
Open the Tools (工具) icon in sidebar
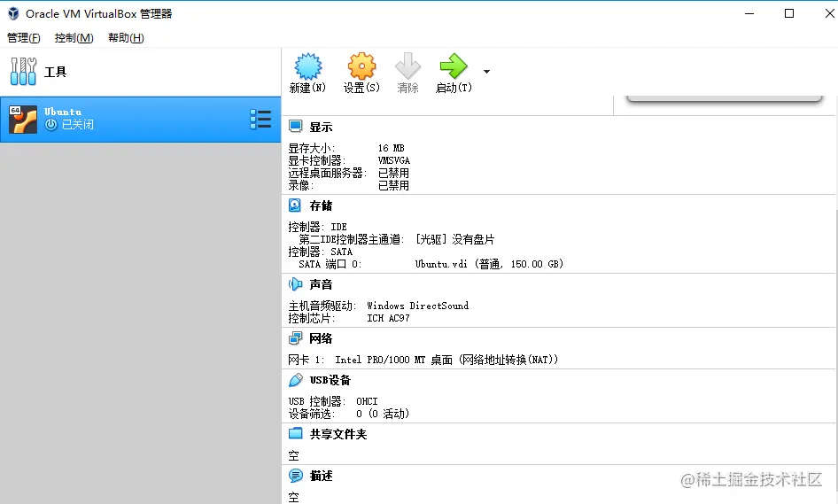tap(24, 72)
